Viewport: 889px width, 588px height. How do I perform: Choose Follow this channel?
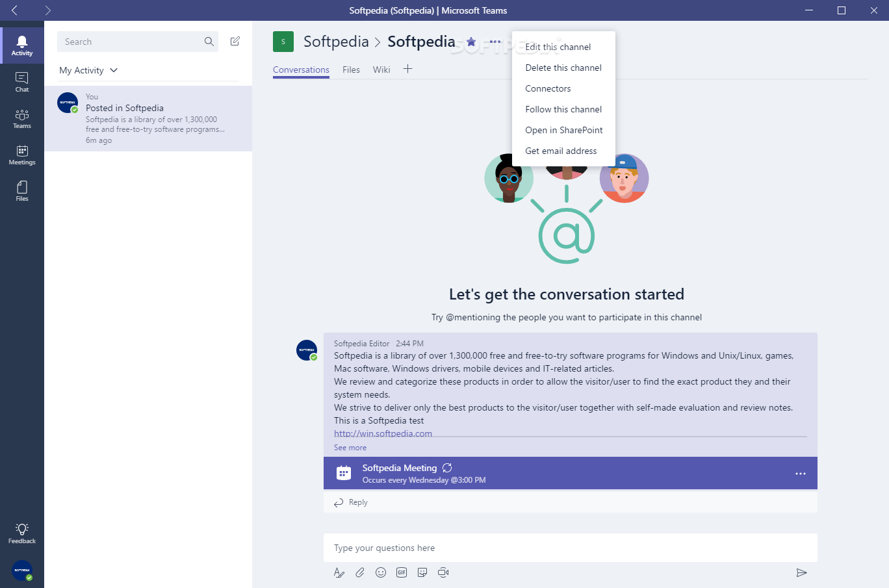(563, 109)
